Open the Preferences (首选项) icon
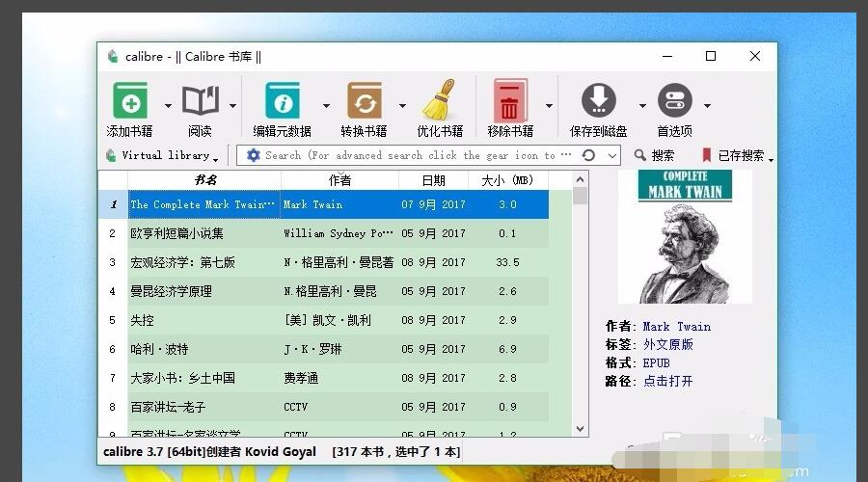 tap(675, 100)
